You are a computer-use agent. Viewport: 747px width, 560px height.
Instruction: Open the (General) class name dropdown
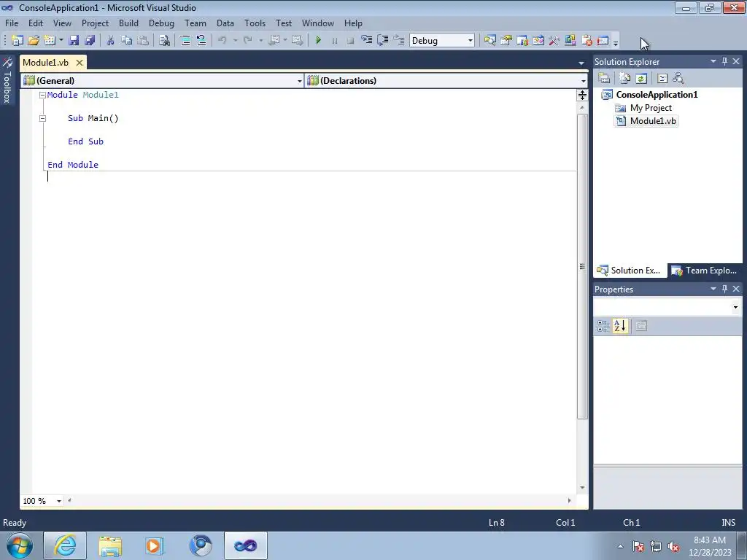(299, 81)
